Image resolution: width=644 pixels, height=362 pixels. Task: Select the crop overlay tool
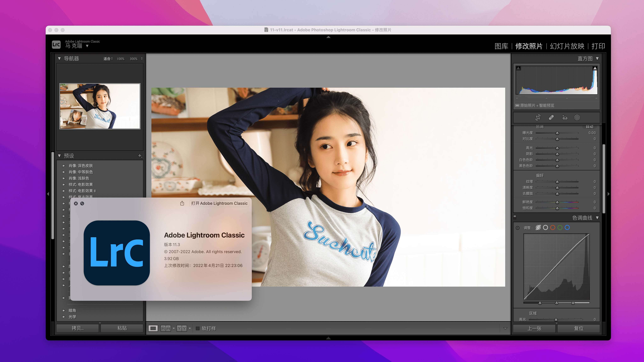538,118
